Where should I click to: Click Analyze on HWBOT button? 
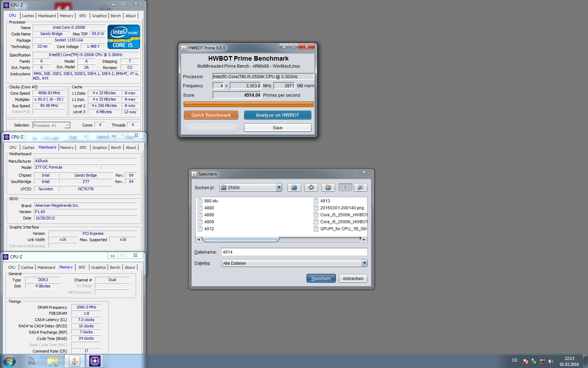(x=278, y=115)
